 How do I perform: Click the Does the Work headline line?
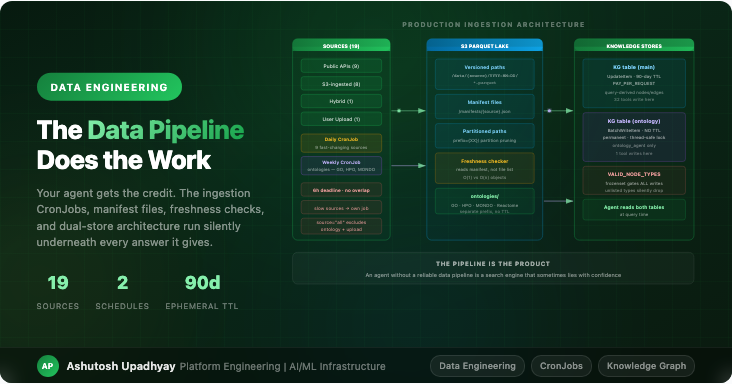(124, 160)
